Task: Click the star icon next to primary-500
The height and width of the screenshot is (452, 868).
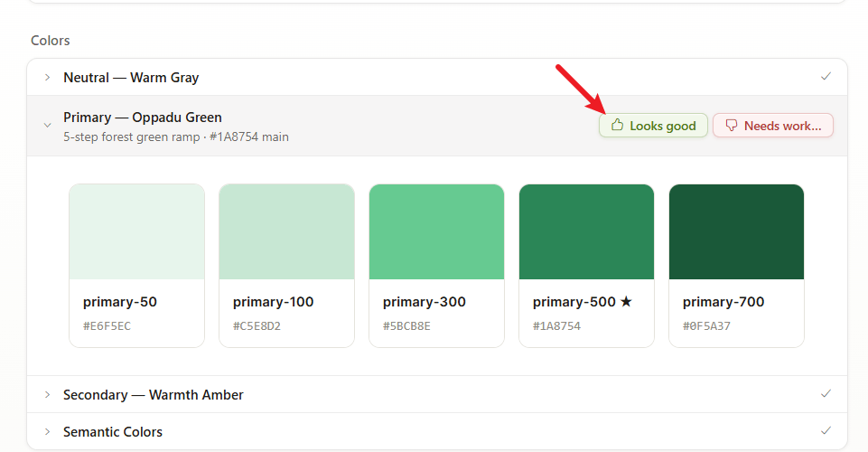Action: [x=626, y=302]
